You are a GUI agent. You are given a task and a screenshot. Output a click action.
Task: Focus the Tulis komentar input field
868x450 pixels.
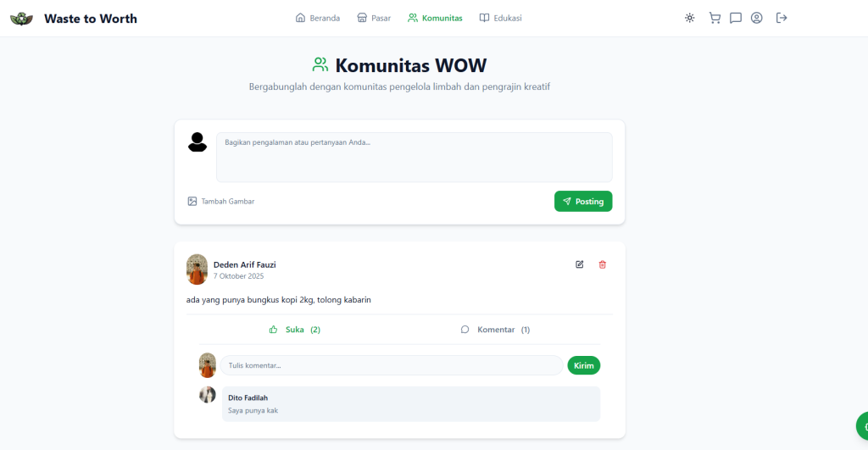point(391,365)
